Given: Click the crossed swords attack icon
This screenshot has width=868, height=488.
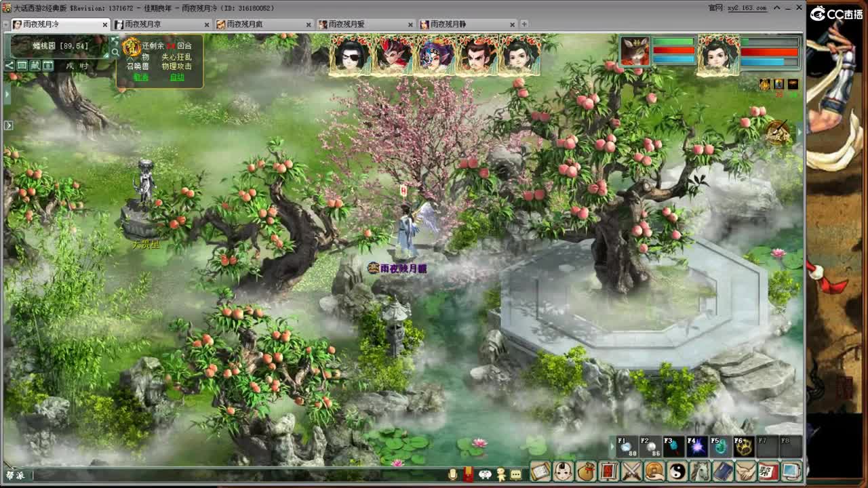Looking at the screenshot, I should tap(632, 470).
